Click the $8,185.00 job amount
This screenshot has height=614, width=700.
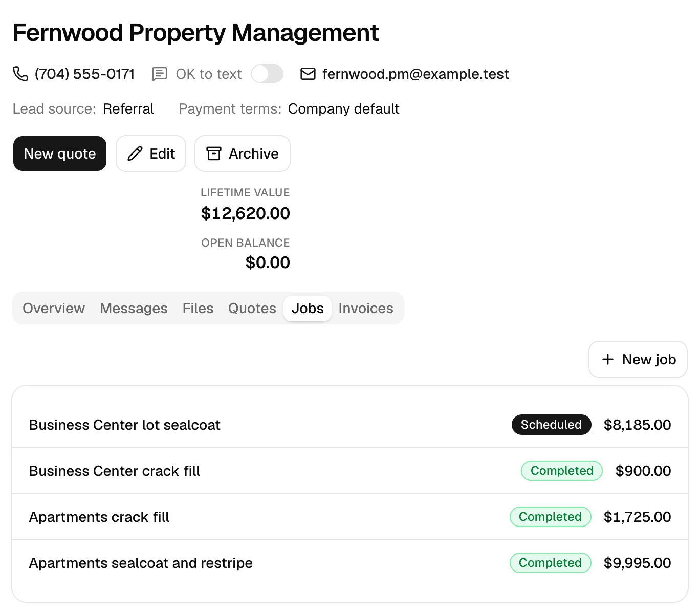[637, 425]
